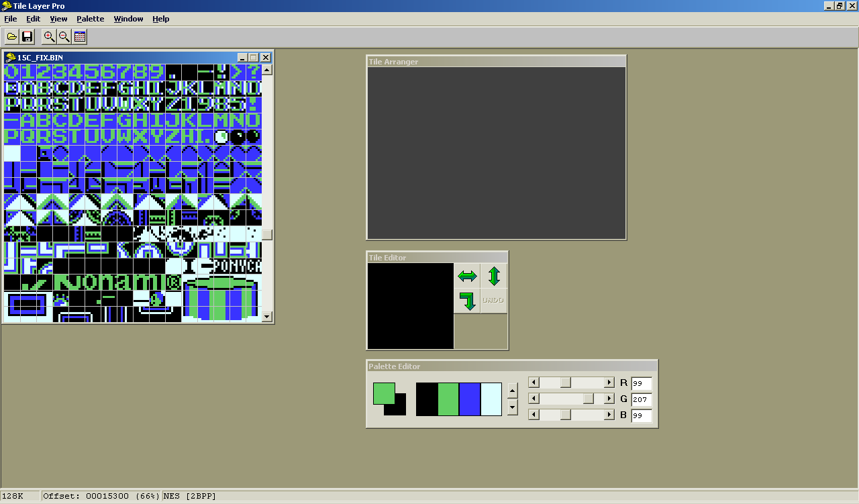This screenshot has height=504, width=859.
Task: Click inside the B value input field
Action: [640, 415]
